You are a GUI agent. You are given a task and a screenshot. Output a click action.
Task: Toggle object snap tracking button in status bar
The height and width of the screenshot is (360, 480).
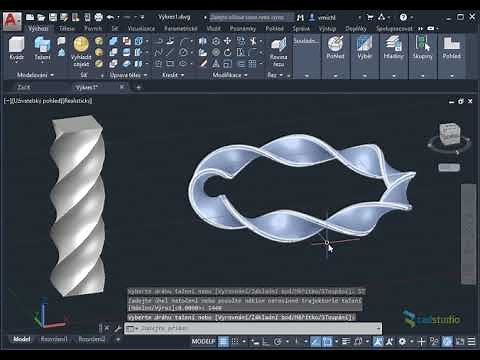click(315, 341)
